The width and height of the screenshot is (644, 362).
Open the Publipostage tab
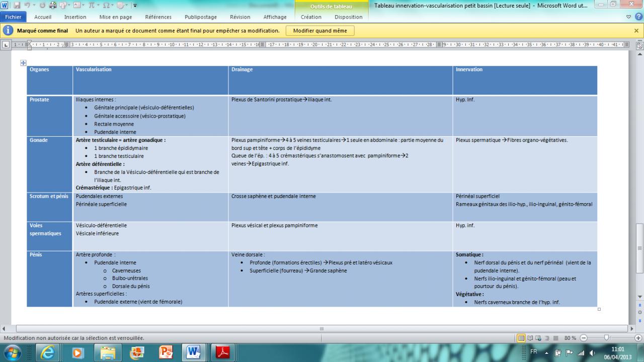pyautogui.click(x=201, y=17)
